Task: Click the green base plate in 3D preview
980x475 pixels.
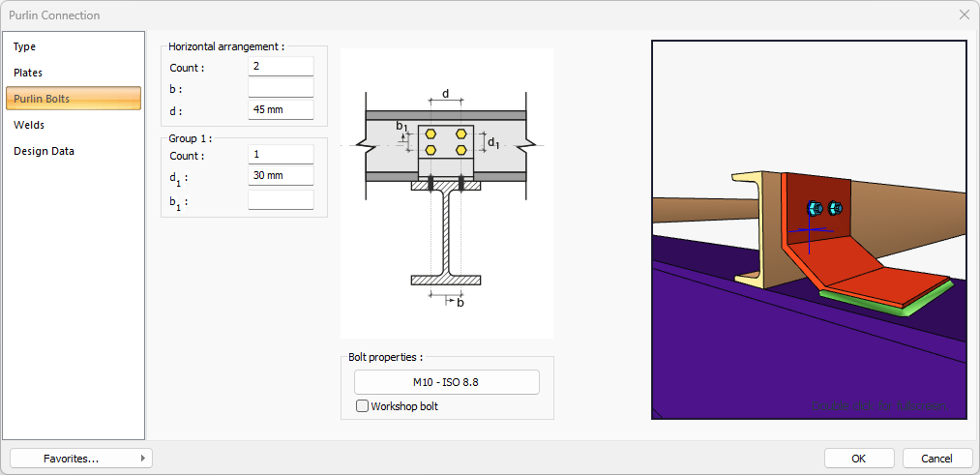Action: pyautogui.click(x=885, y=303)
